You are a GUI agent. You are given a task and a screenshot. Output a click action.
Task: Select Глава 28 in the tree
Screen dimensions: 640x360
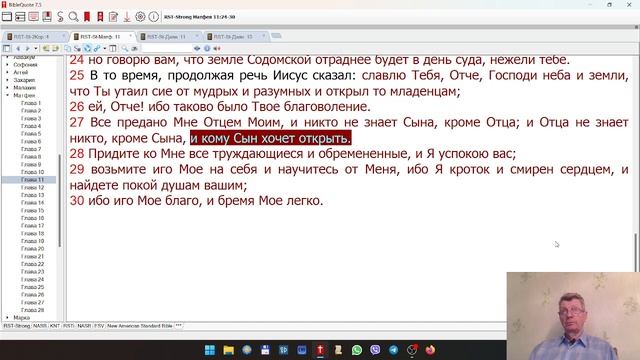point(32,310)
